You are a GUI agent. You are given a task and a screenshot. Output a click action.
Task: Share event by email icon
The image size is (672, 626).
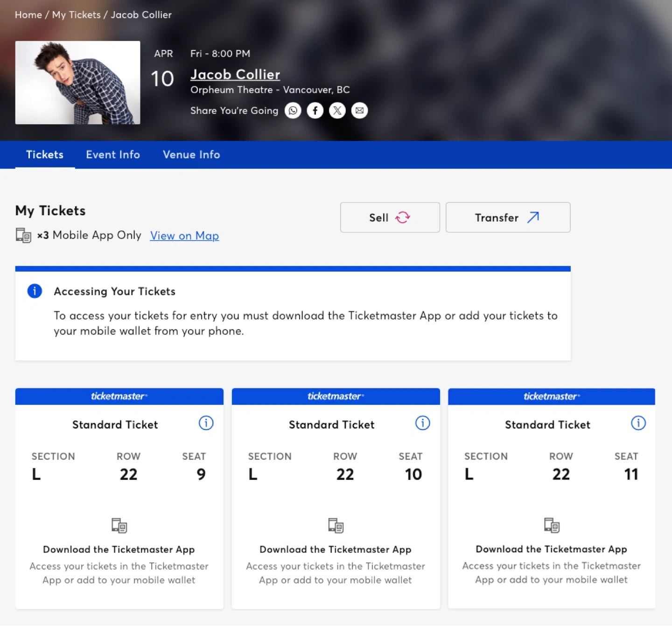359,111
